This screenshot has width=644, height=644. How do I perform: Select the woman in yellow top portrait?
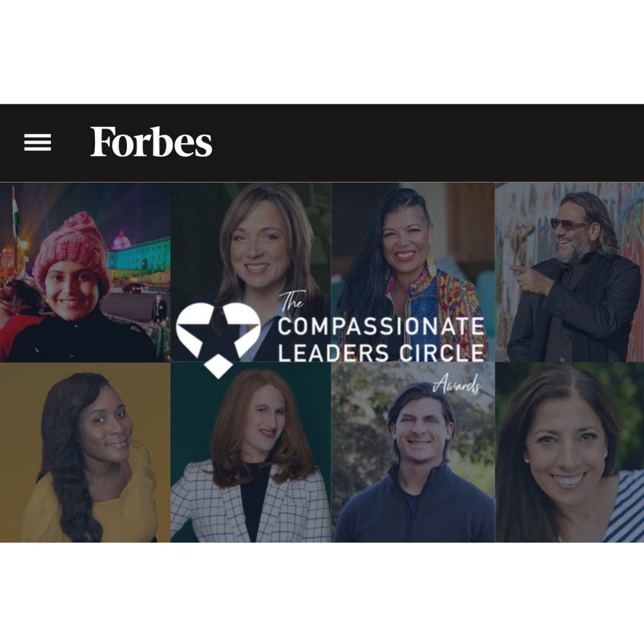(x=85, y=452)
